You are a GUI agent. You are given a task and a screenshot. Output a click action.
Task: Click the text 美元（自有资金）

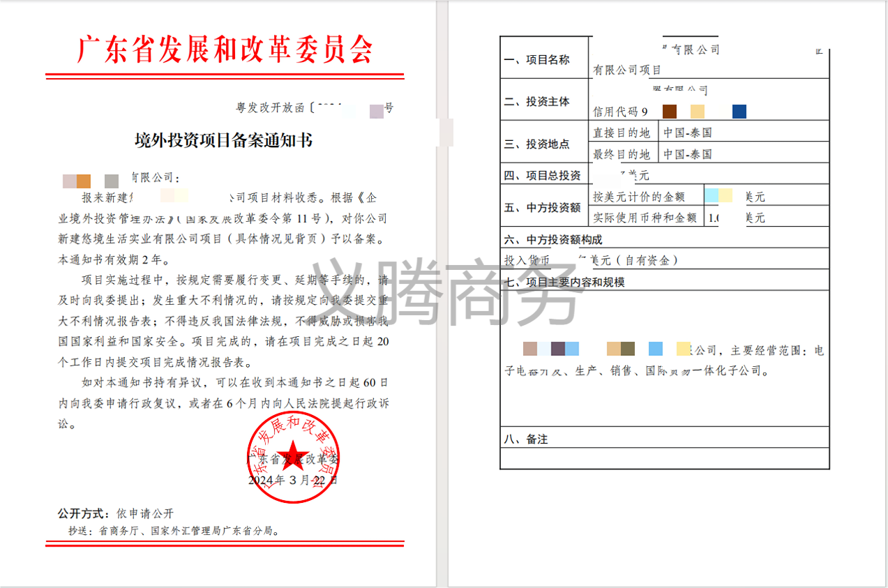click(x=634, y=260)
